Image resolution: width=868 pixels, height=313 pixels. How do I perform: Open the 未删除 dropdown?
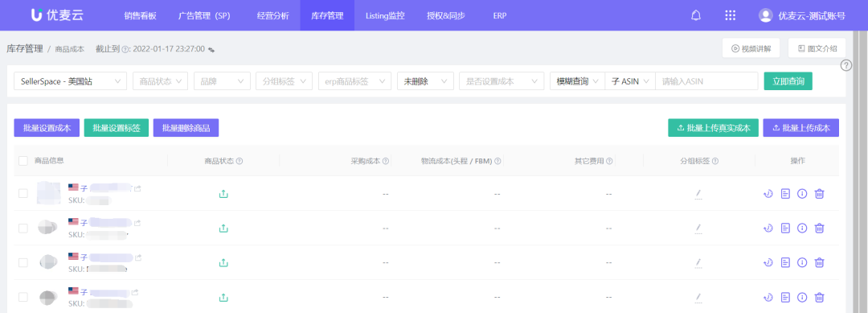426,81
